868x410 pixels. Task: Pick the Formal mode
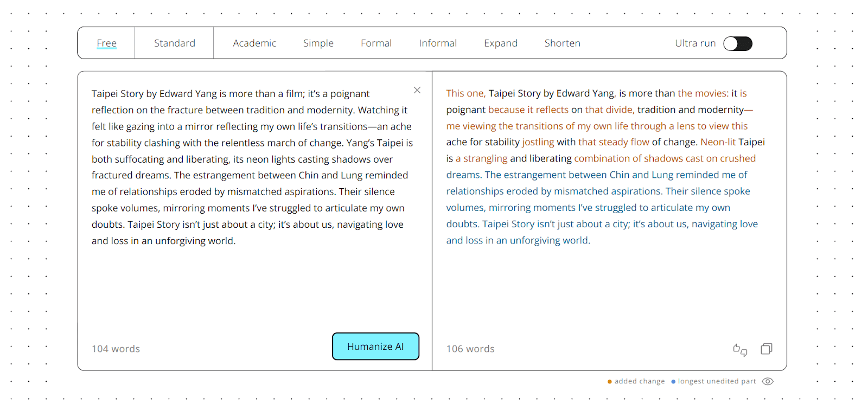point(376,43)
